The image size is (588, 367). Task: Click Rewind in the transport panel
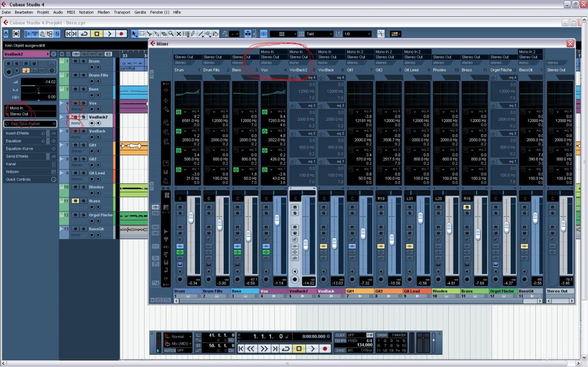pos(251,349)
